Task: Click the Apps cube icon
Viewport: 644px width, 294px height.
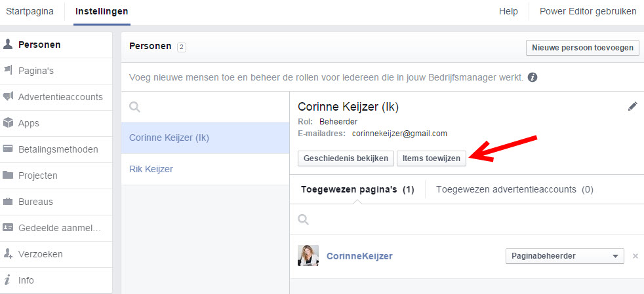Action: point(7,123)
